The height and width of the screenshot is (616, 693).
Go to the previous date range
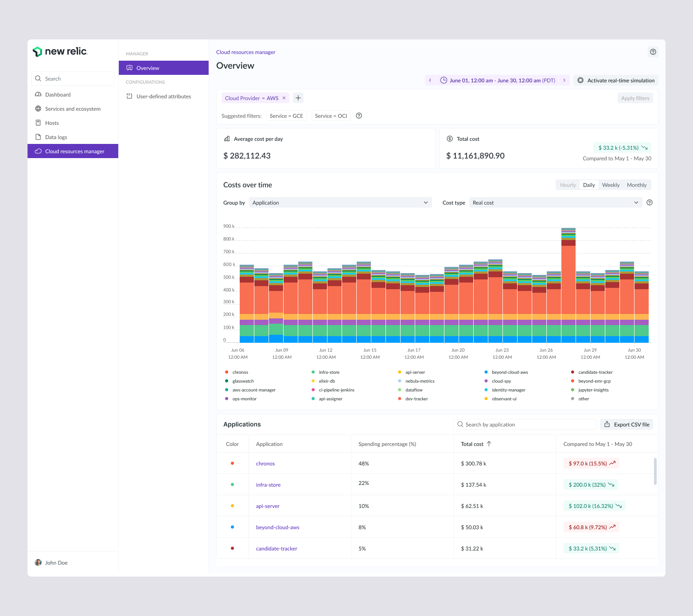430,80
